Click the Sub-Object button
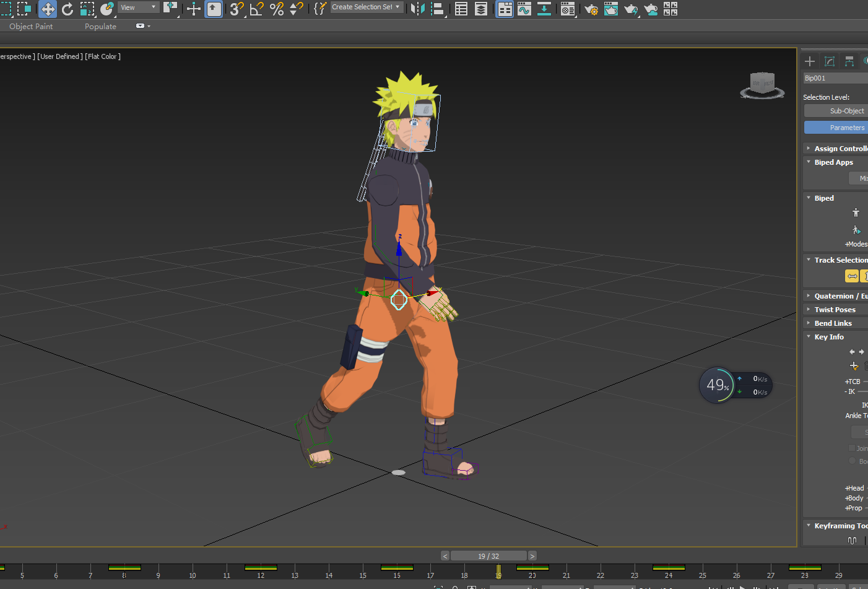868x589 pixels. [x=846, y=111]
